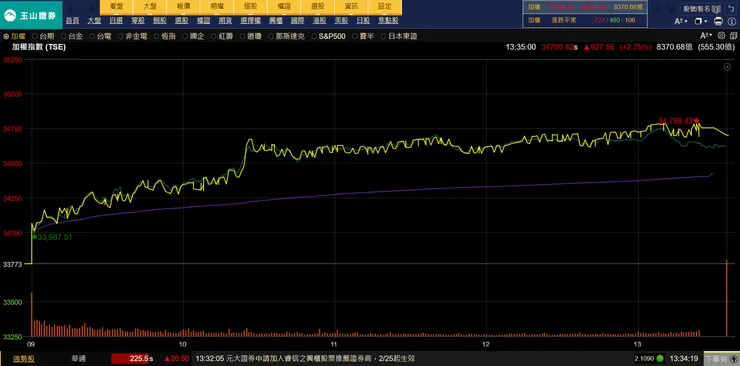Click the 下單列 order bar button

[x=721, y=359]
